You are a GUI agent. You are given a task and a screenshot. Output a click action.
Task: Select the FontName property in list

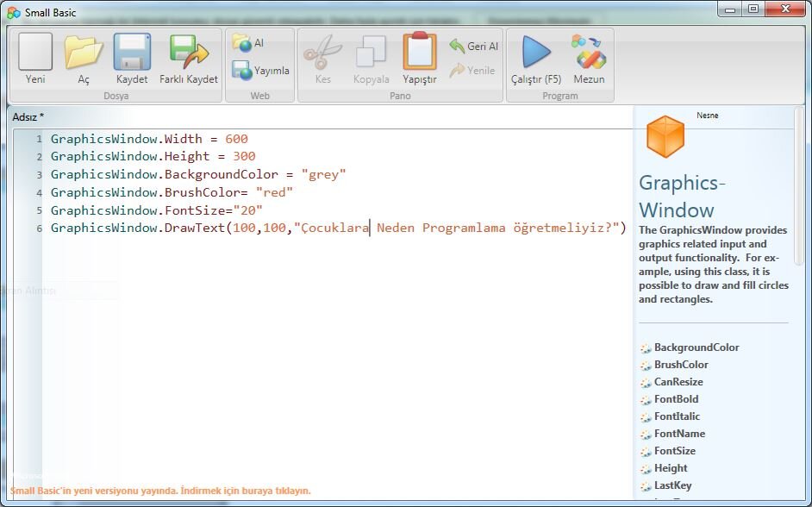tap(679, 434)
